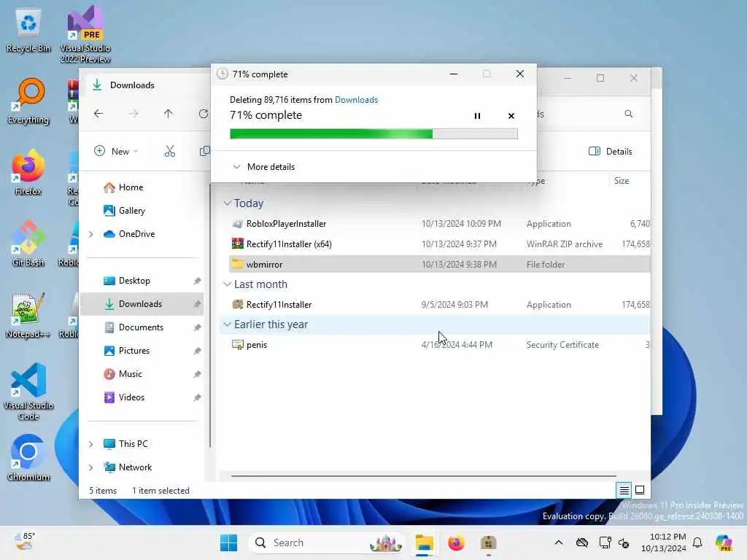This screenshot has width=747, height=560.
Task: Open Copilot preview icon in taskbar
Action: pyautogui.click(x=724, y=542)
